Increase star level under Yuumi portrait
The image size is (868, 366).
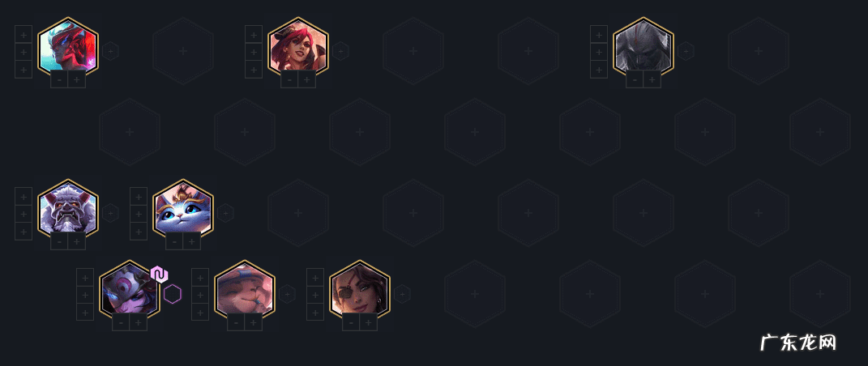191,241
